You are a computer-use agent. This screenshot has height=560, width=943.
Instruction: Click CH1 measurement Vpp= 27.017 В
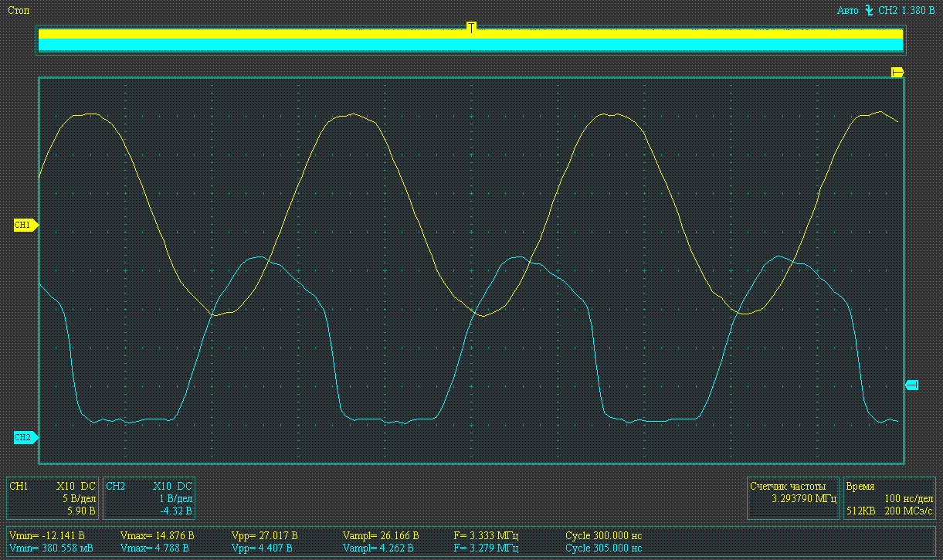[265, 535]
